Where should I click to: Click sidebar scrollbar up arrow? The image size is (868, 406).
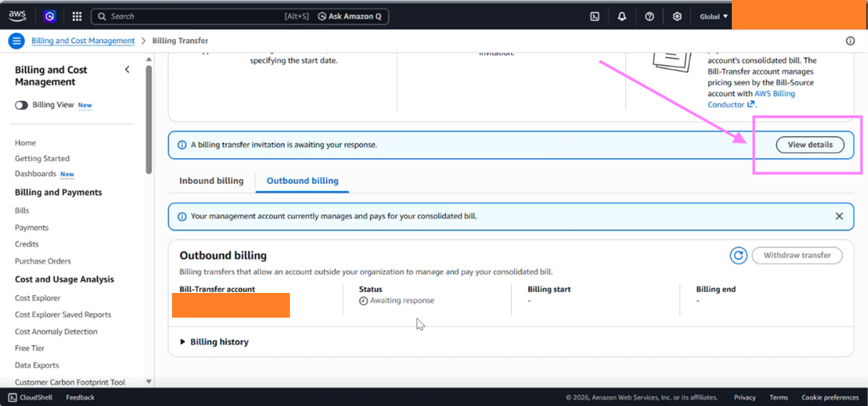(x=148, y=59)
